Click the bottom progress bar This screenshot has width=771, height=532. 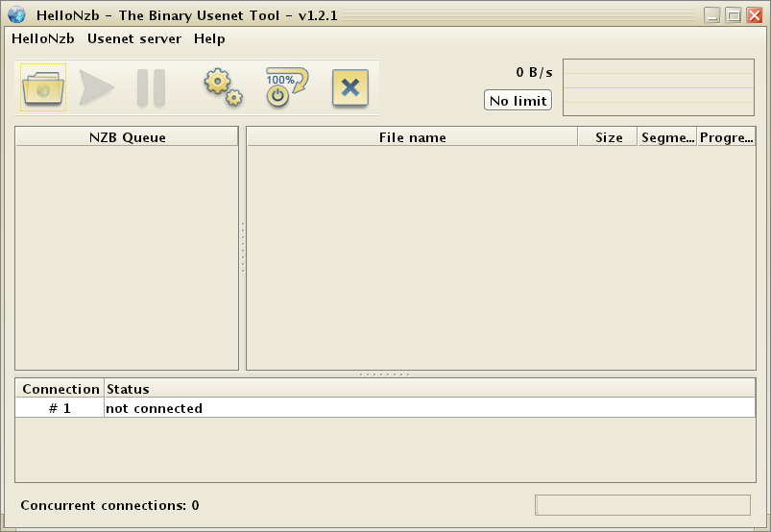[642, 505]
